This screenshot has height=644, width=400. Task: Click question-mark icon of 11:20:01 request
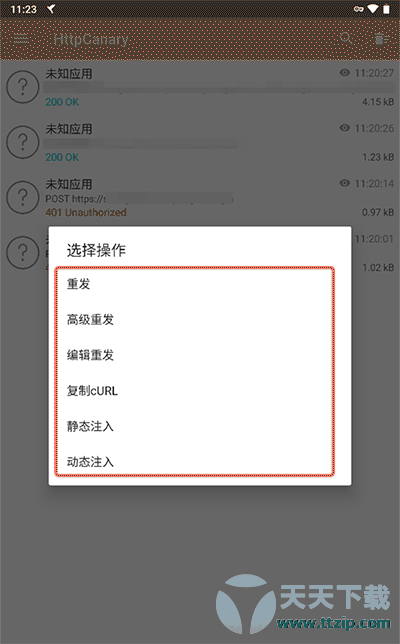(23, 252)
